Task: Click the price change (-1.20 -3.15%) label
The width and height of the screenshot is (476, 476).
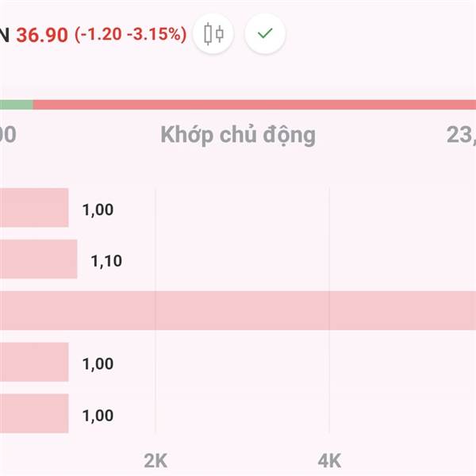Action: pyautogui.click(x=131, y=34)
